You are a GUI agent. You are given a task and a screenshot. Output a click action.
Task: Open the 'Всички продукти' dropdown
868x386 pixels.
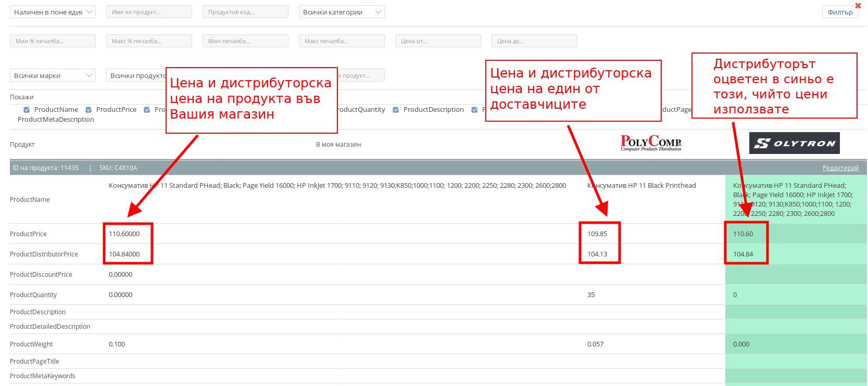coord(136,75)
